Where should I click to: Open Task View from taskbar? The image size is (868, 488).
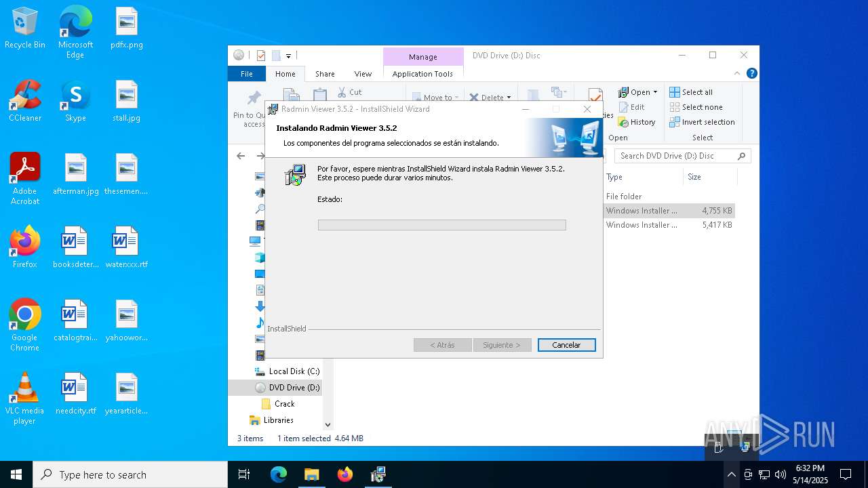[x=244, y=474]
